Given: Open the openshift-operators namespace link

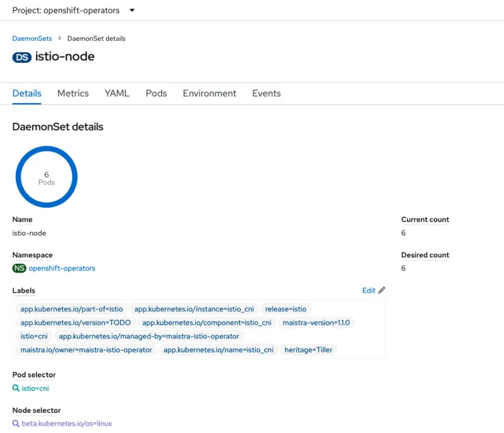Looking at the screenshot, I should tap(61, 268).
